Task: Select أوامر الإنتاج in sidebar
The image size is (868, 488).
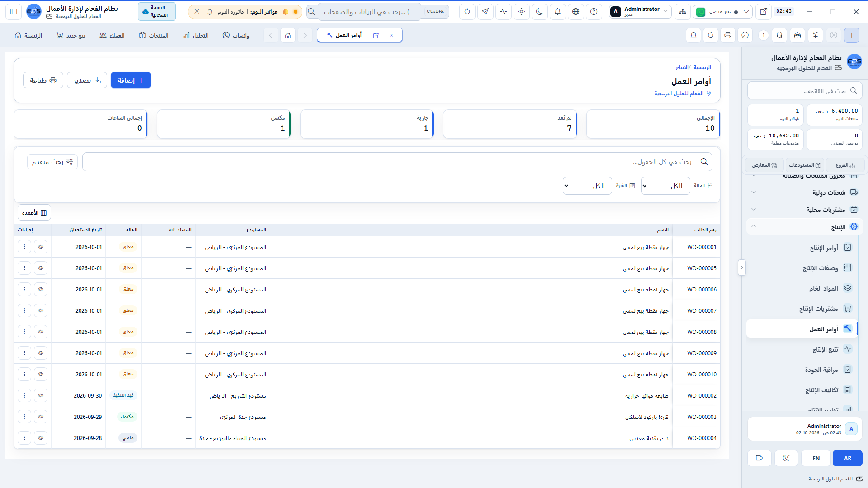Action: [802, 248]
